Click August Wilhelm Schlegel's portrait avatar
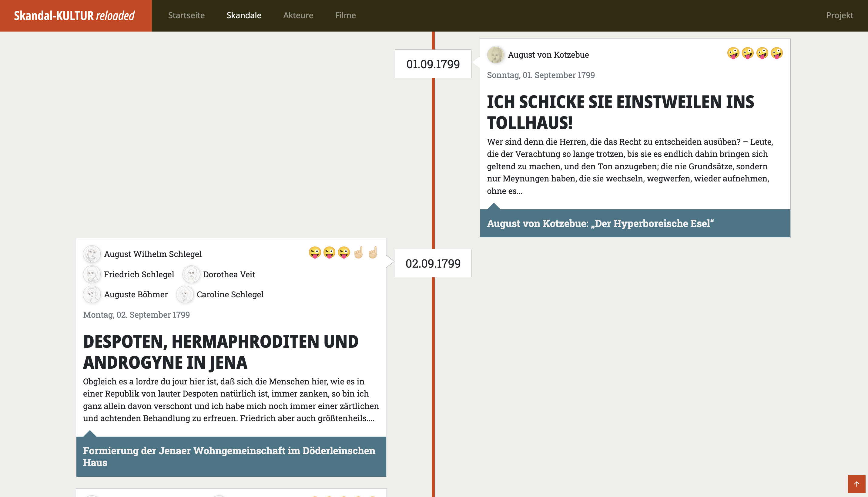This screenshot has height=497, width=868. 92,254
